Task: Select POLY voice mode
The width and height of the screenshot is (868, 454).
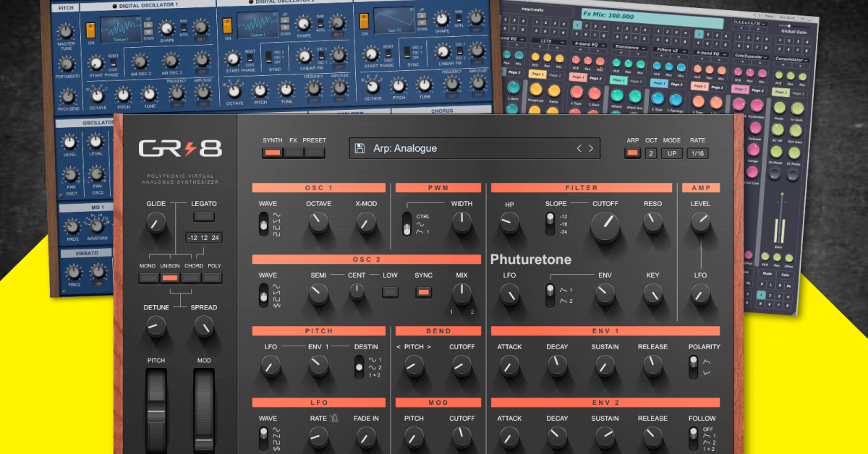Action: [214, 277]
